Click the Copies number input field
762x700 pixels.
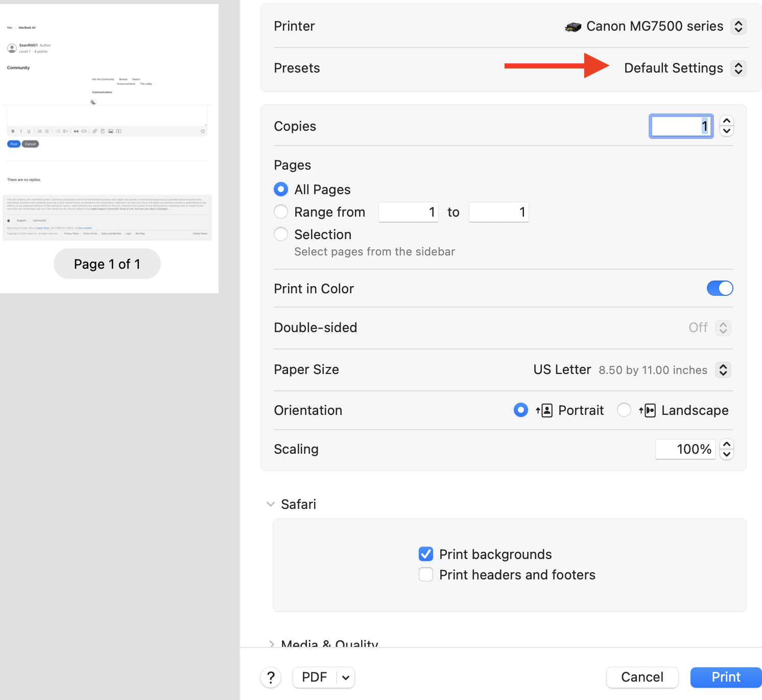point(681,126)
